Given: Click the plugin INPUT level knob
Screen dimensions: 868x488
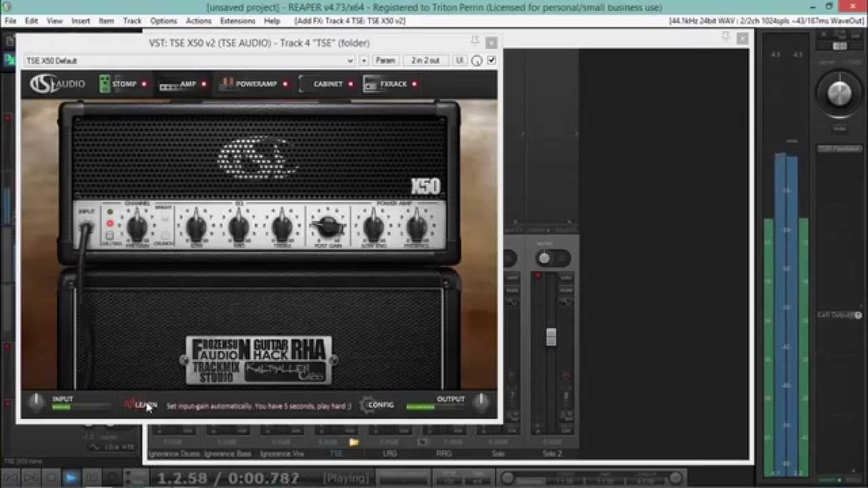Looking at the screenshot, I should coord(36,404).
